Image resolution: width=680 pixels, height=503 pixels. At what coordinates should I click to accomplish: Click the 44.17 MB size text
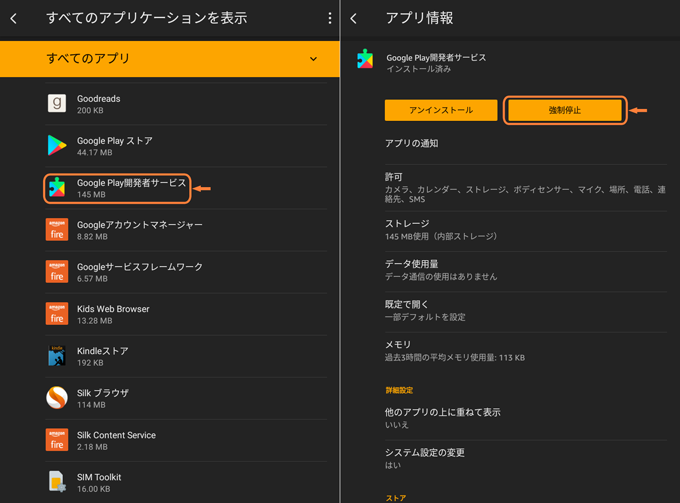(x=95, y=153)
